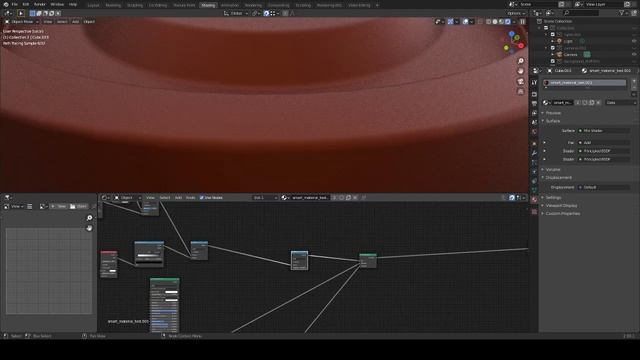640x360 pixels.
Task: Click the New button in the image editor
Action: pos(59,207)
